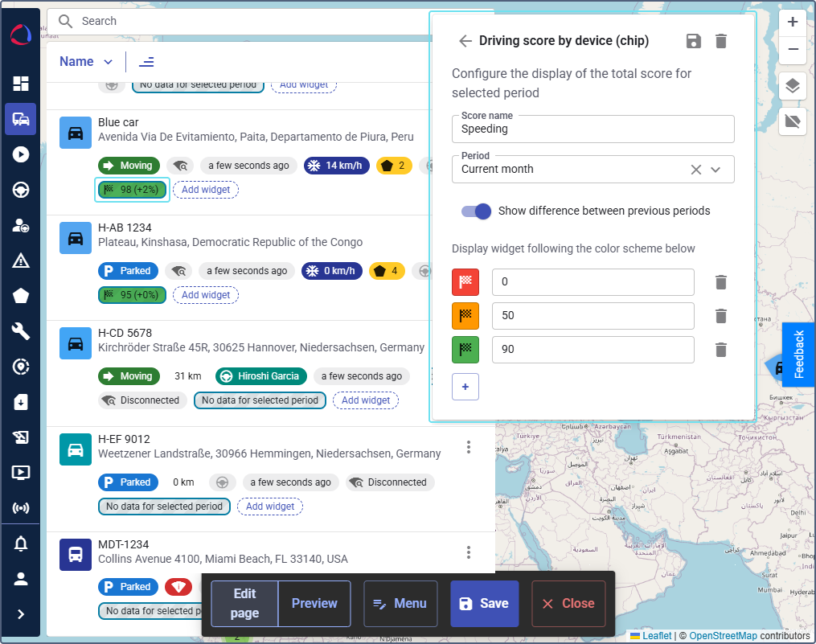This screenshot has width=816, height=644.
Task: Open notifications bell in sidebar
Action: pyautogui.click(x=21, y=544)
